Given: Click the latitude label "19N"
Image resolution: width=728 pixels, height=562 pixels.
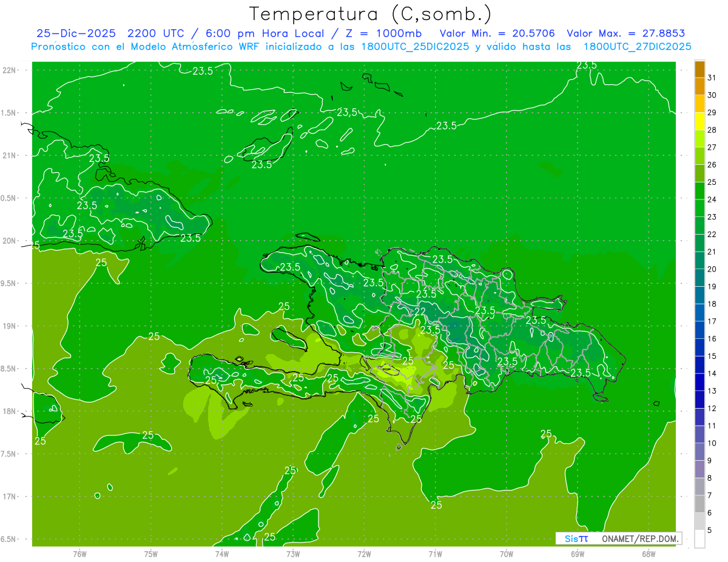Looking at the screenshot, I should (10, 326).
